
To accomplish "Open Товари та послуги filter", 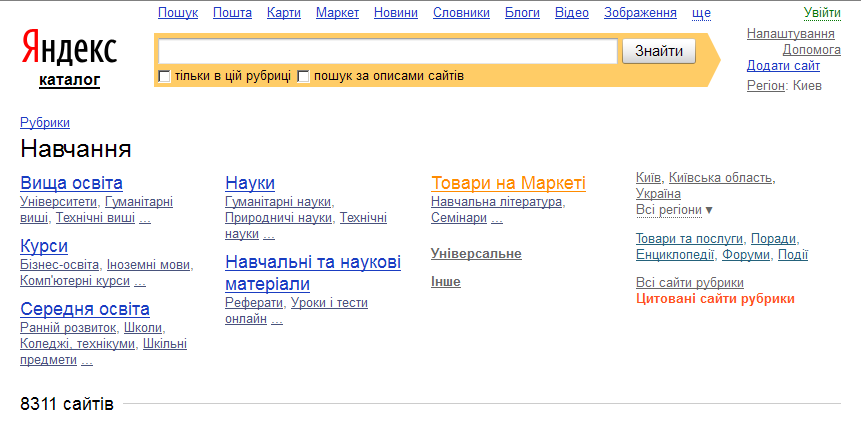I will (690, 239).
